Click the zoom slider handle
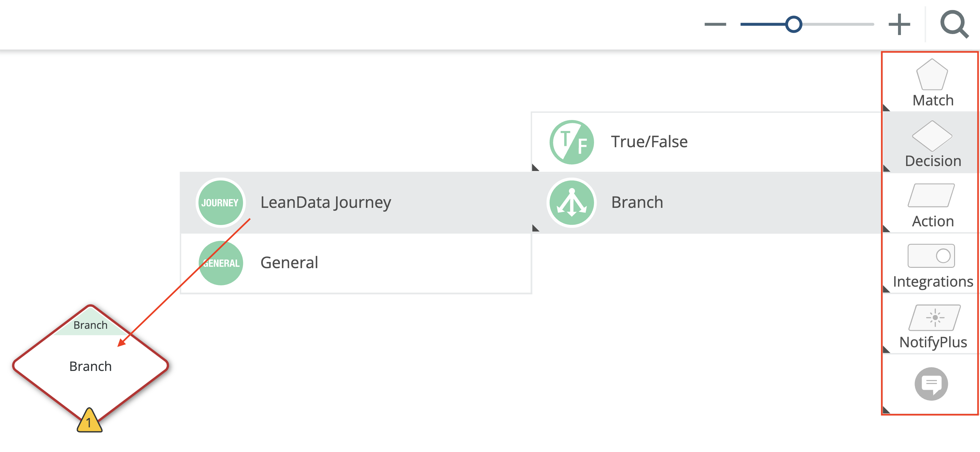 pos(794,24)
